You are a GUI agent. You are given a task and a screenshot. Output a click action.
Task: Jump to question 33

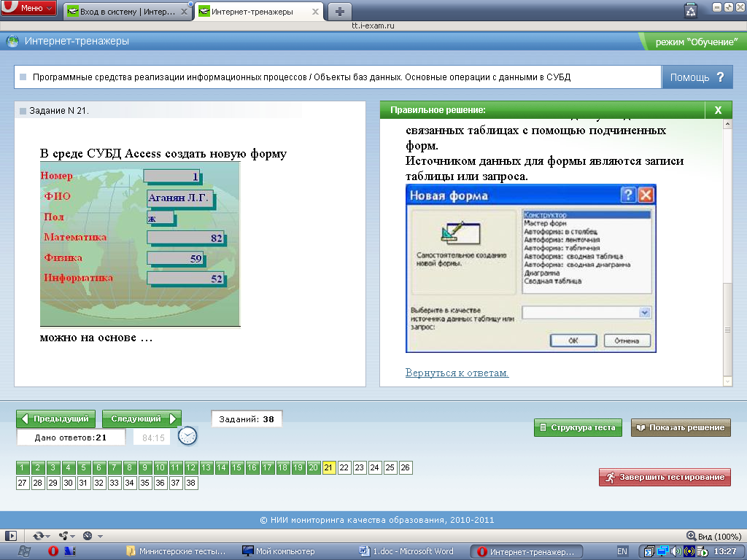(x=114, y=483)
